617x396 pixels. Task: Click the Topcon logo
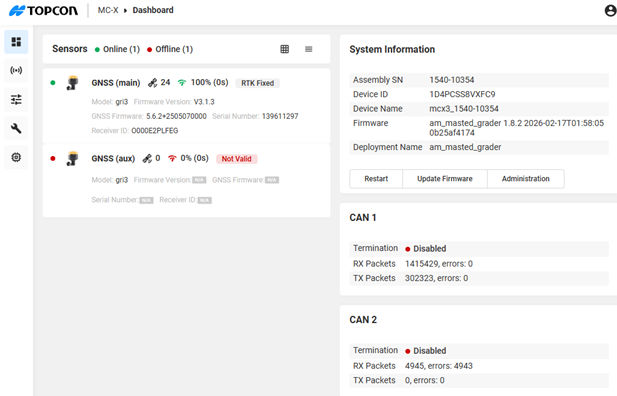pyautogui.click(x=44, y=11)
